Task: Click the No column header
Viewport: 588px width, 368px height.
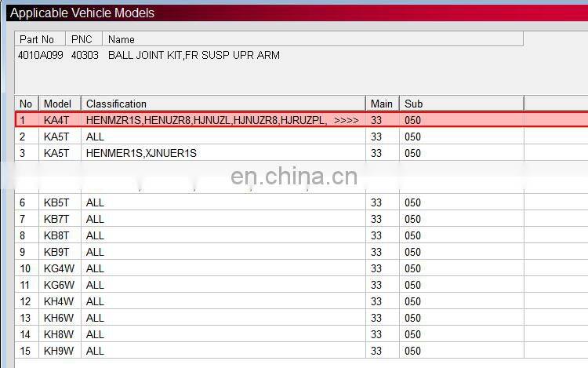Action: pyautogui.click(x=26, y=104)
